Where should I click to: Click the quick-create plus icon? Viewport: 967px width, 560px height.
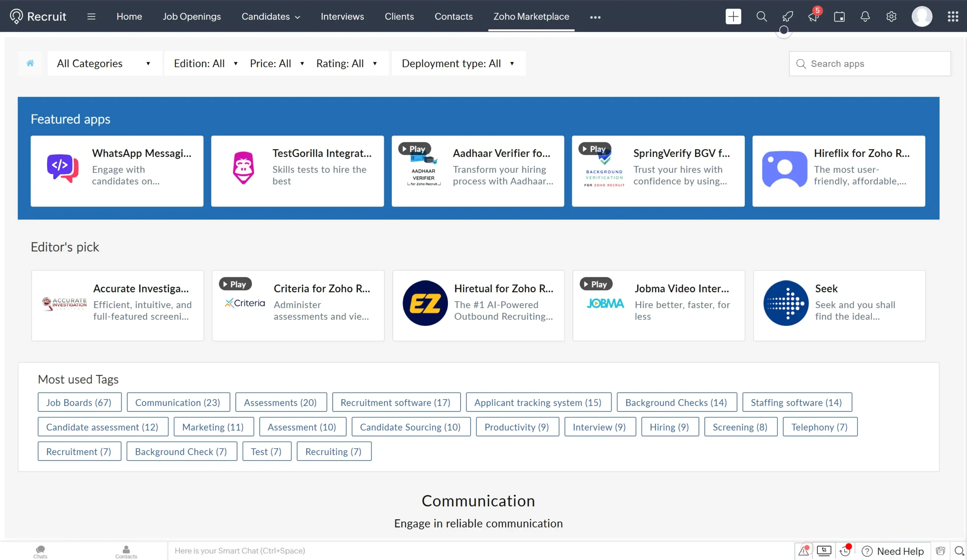click(x=733, y=17)
